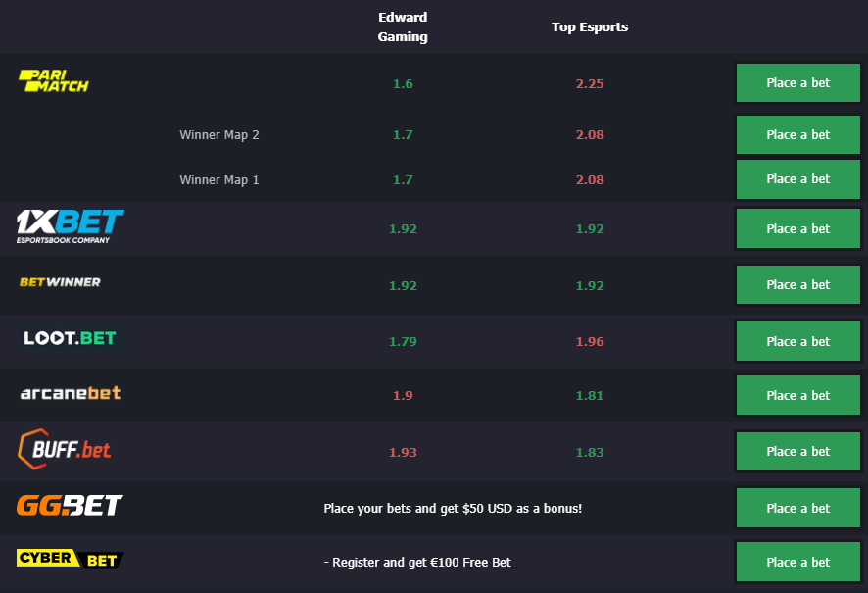Place a bet on Winner Map 1
The height and width of the screenshot is (593, 868).
(x=797, y=179)
